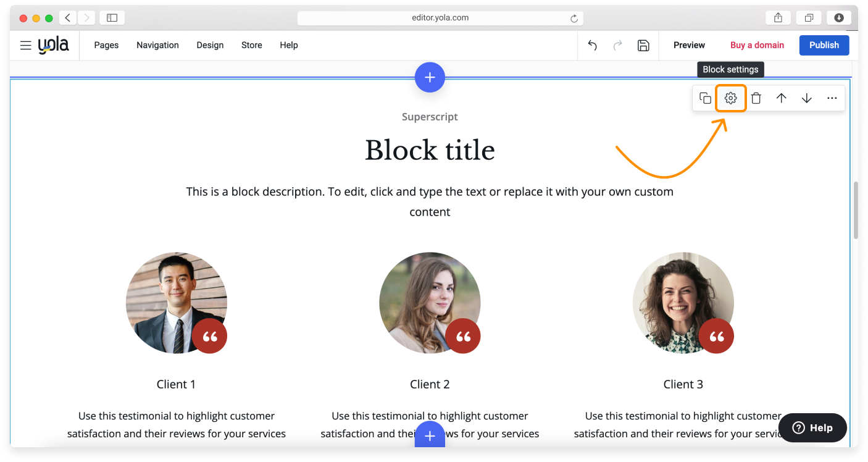
Task: Save site with floppy disk icon
Action: pos(643,45)
